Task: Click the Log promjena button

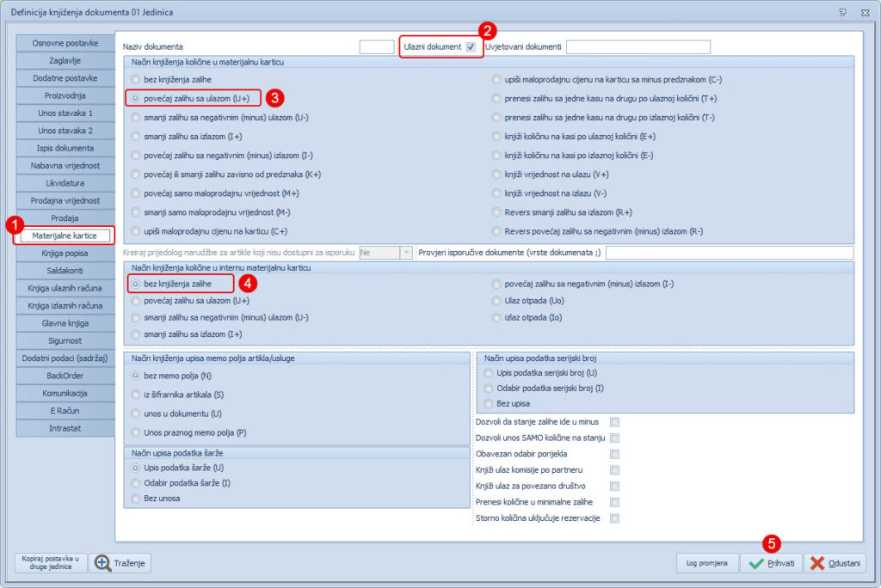Action: (x=706, y=563)
